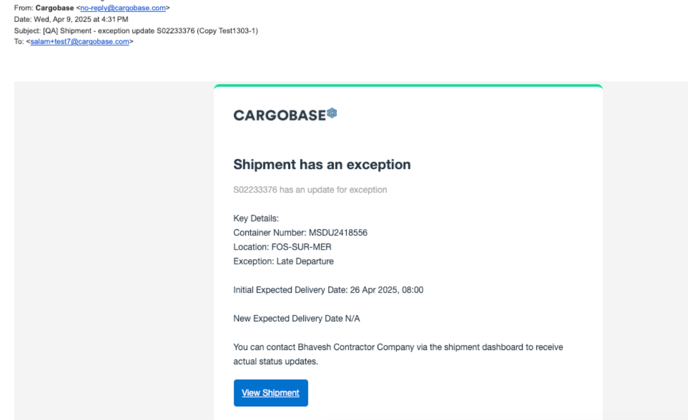Select the Initial Expected Delivery Date line
The width and height of the screenshot is (688, 420).
[328, 290]
